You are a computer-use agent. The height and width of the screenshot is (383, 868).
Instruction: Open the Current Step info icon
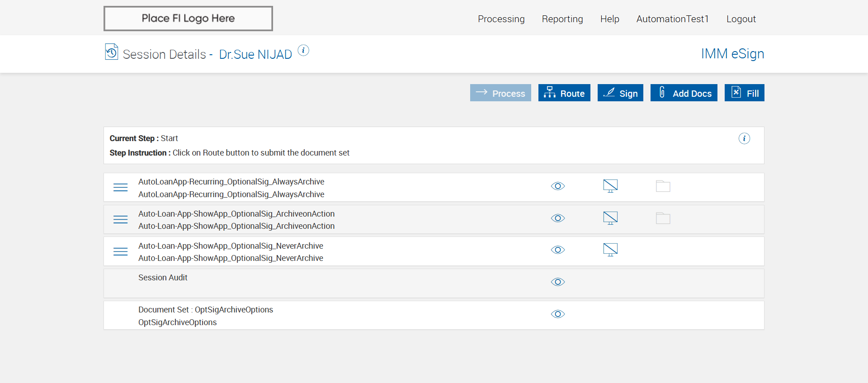click(744, 138)
